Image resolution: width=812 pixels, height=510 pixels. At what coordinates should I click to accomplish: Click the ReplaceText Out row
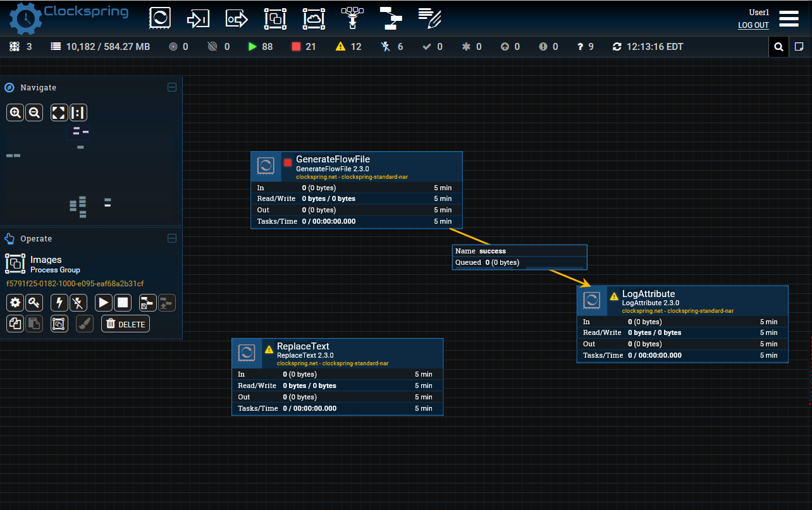[x=337, y=397]
